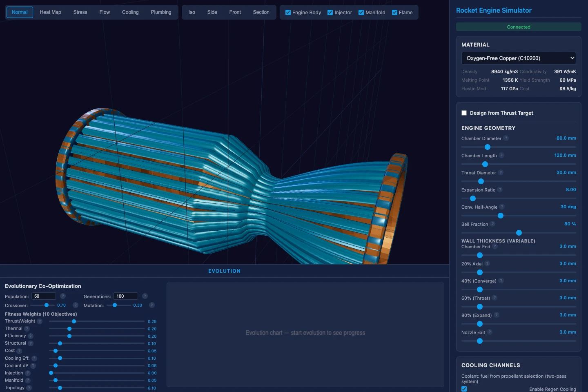
Task: Click the Chamber Diameter slider handle
Action: click(488, 147)
